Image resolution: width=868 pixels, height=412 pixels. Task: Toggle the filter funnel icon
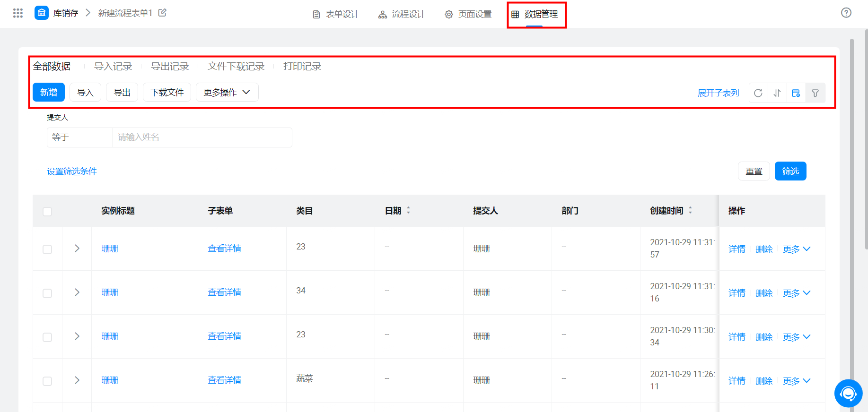(x=815, y=93)
